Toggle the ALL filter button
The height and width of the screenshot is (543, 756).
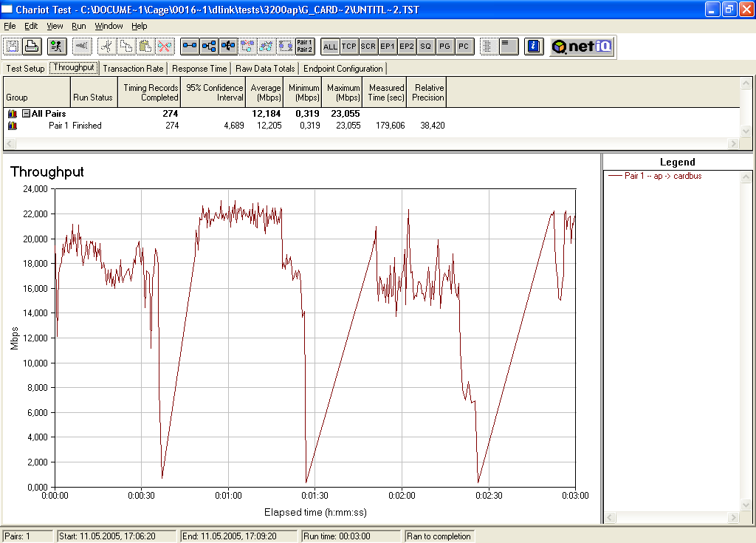330,47
